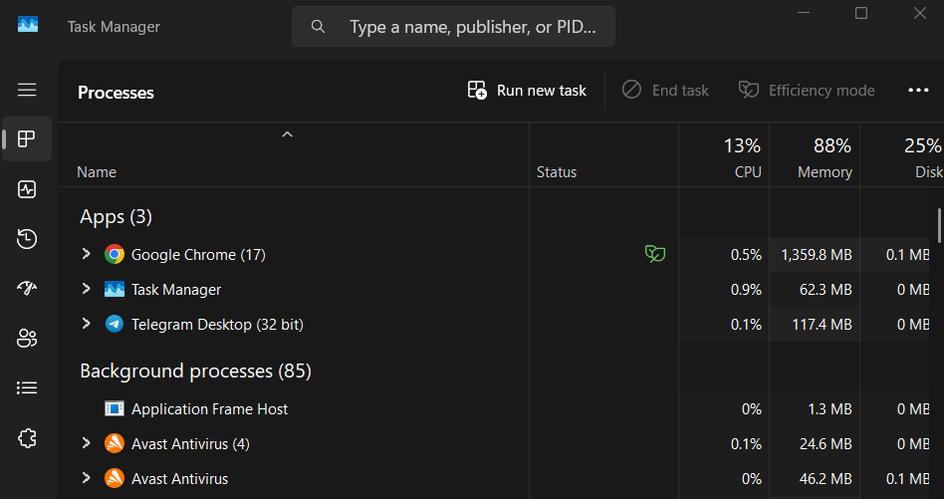Open the Services puzzle icon
Viewport: 944px width, 499px height.
[x=26, y=438]
